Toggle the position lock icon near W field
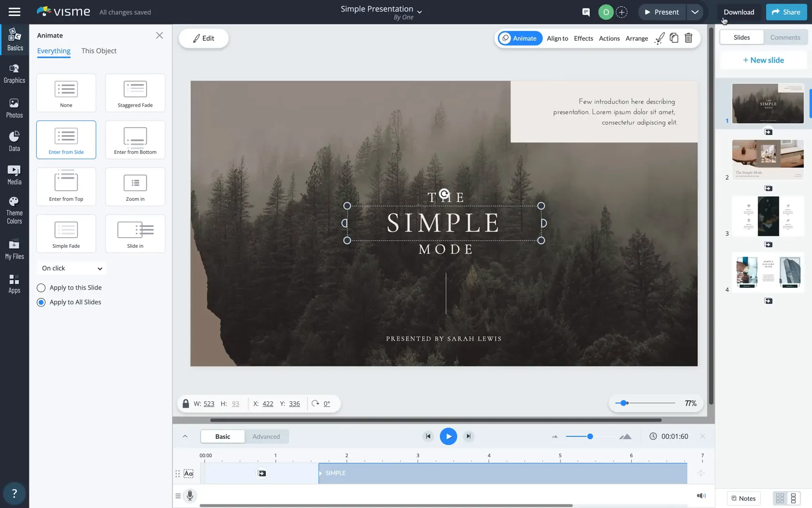 [186, 403]
